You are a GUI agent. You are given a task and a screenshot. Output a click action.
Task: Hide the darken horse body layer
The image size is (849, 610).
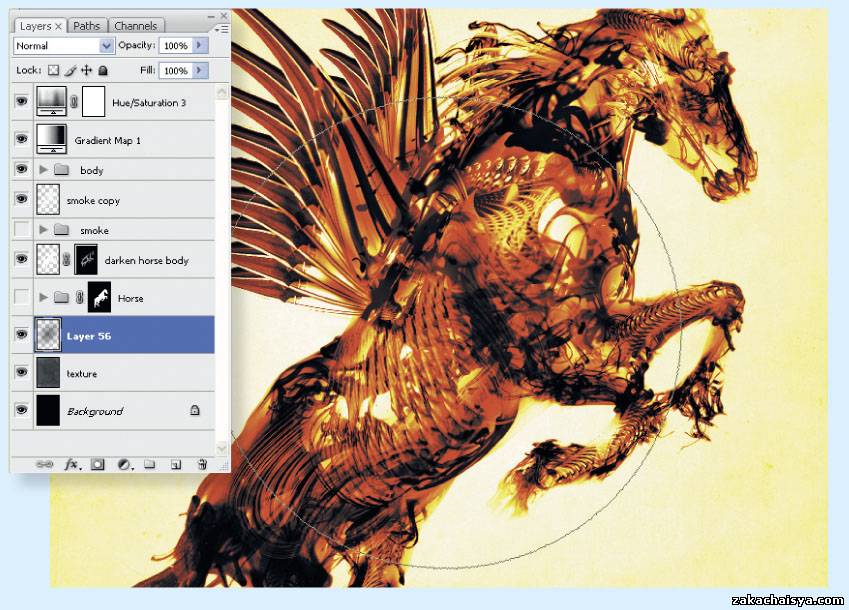point(22,259)
